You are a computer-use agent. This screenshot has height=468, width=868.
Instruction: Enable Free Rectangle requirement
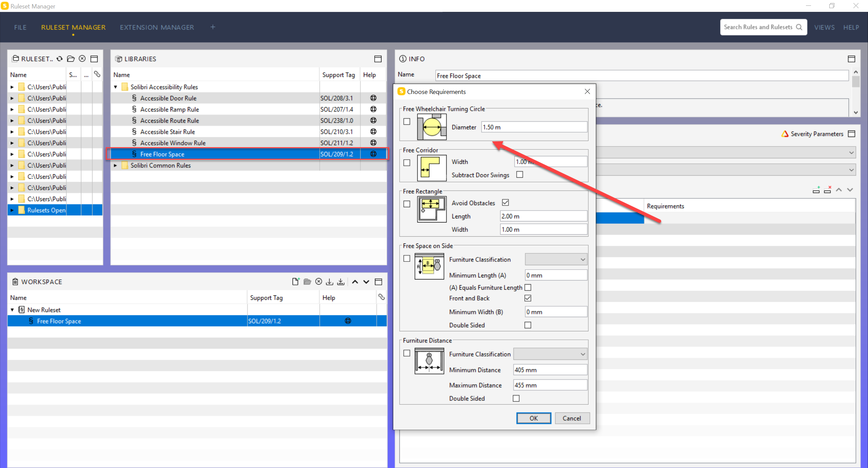[x=407, y=204]
